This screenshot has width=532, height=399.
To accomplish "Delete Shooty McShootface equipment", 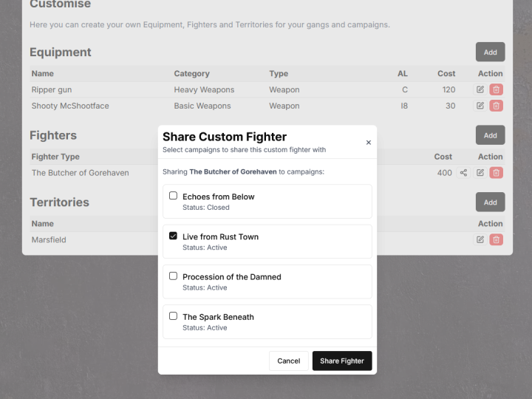I will (496, 106).
